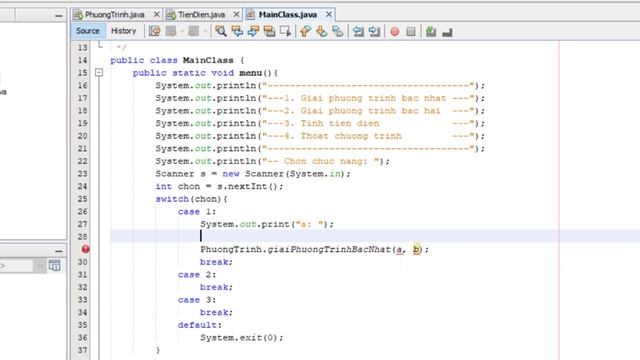
Task: Click 'giaiPhuongTrinhBacNhat' method call
Action: coord(329,249)
